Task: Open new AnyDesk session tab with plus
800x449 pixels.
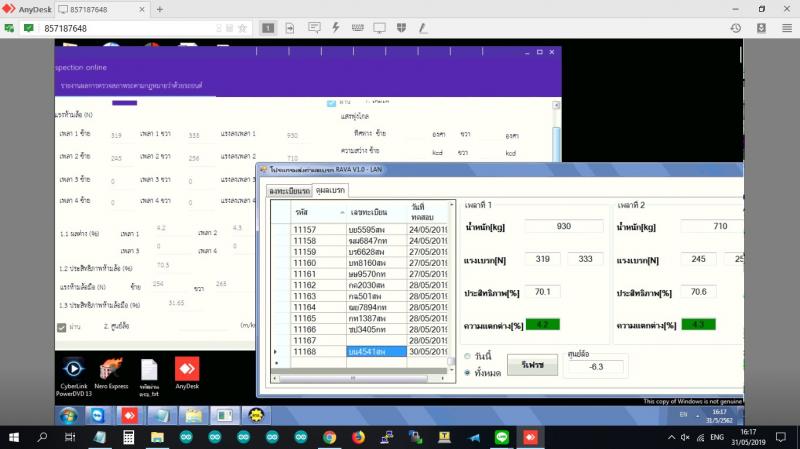Action: tap(160, 9)
